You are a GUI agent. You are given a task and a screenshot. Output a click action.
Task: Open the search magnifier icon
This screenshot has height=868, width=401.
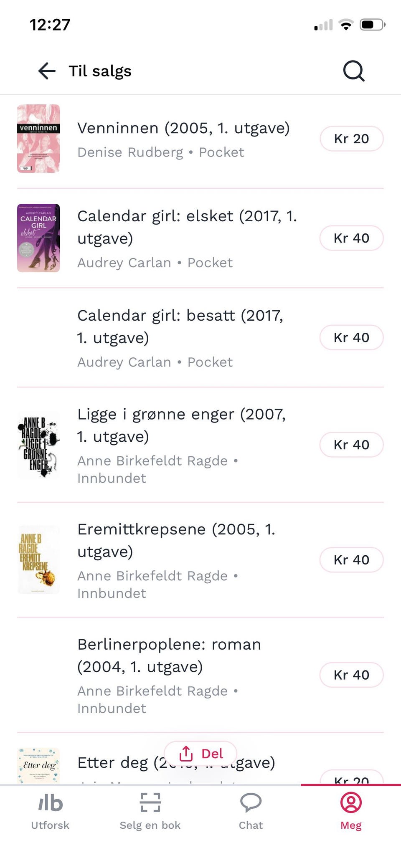click(x=354, y=71)
